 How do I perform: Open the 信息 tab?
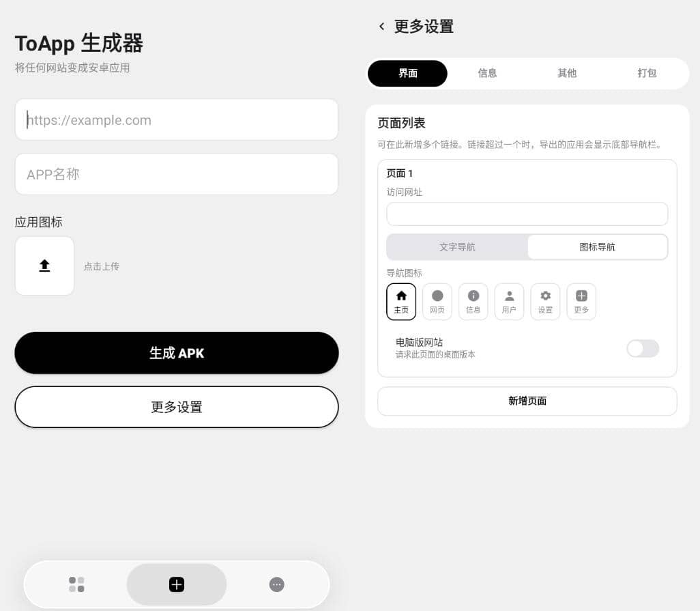click(487, 74)
